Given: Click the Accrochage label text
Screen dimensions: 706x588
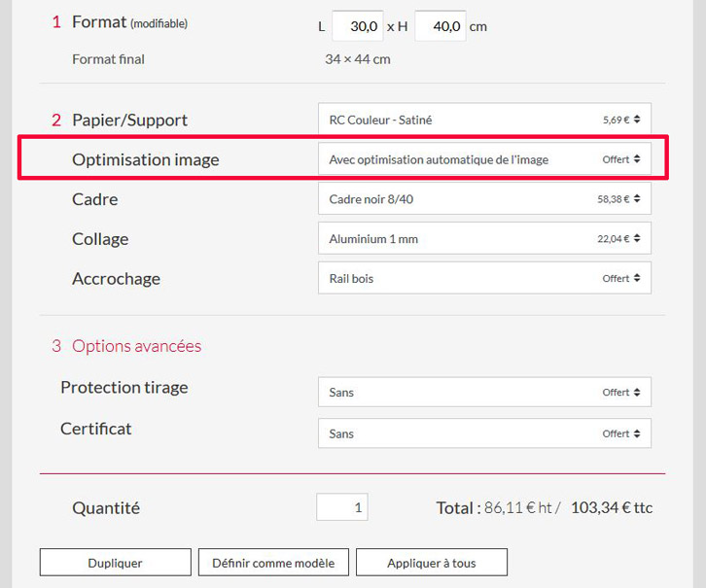Looking at the screenshot, I should (x=116, y=279).
